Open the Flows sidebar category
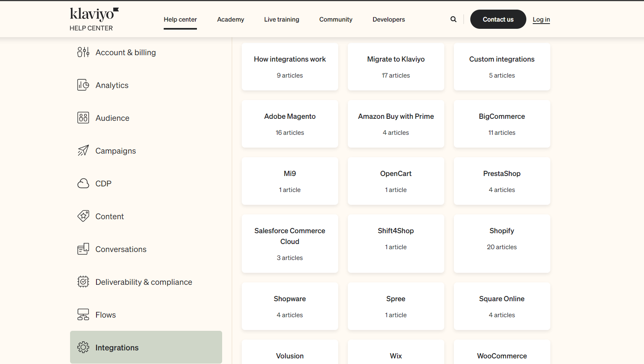Screen dimensions: 644x364 [146, 315]
